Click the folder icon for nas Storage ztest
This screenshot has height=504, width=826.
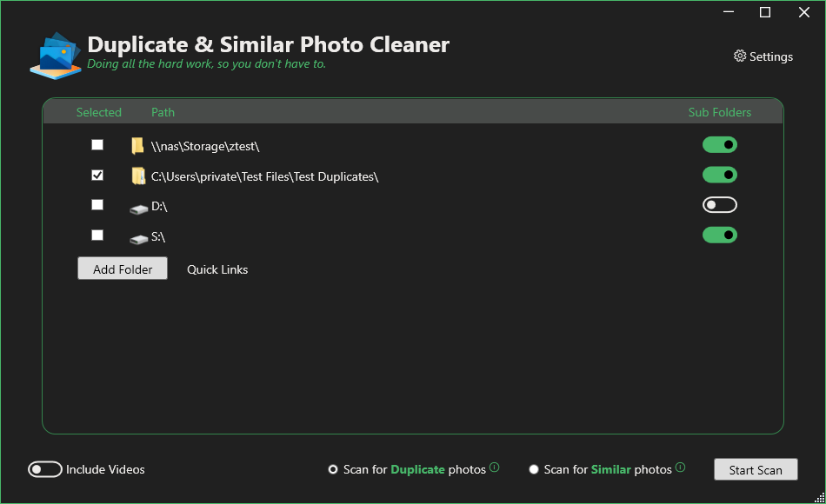click(x=137, y=146)
